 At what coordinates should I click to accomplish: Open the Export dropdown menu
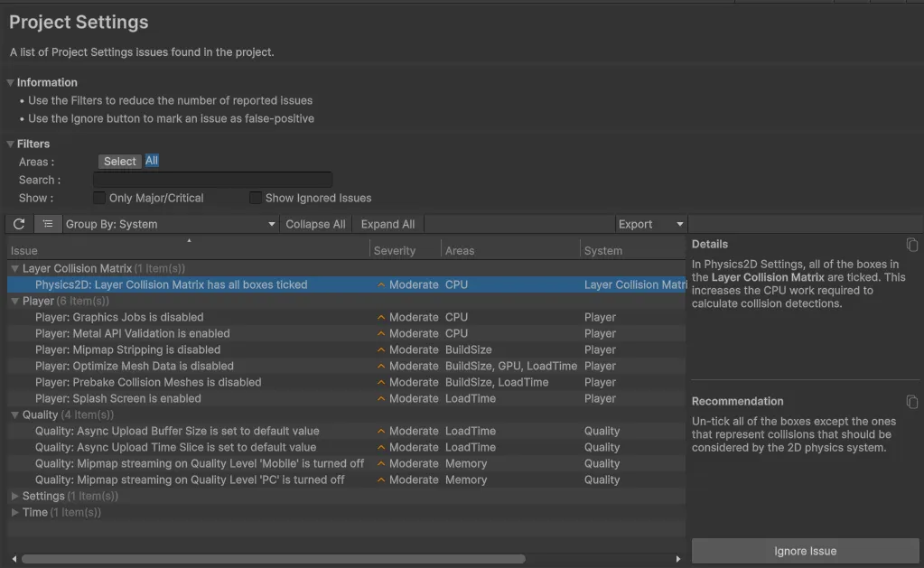coord(650,224)
